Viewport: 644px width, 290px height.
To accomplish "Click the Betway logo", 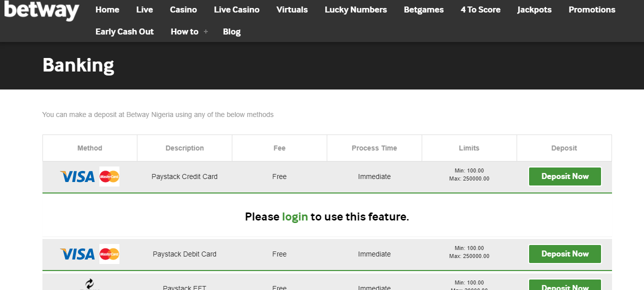I will click(41, 10).
